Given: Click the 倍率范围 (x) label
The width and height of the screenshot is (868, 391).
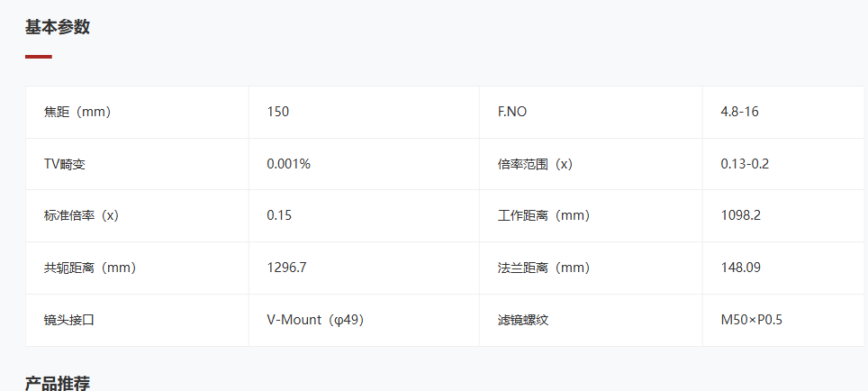Looking at the screenshot, I should 535,165.
